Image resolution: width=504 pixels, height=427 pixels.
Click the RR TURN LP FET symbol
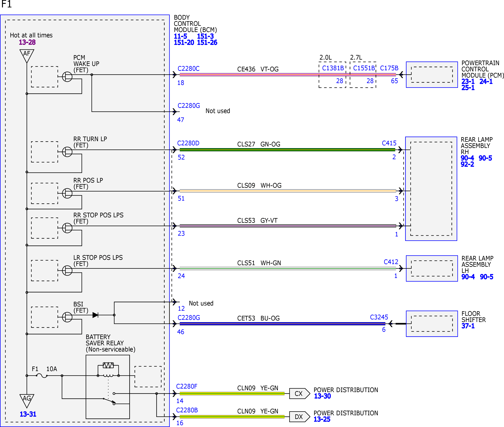click(67, 152)
